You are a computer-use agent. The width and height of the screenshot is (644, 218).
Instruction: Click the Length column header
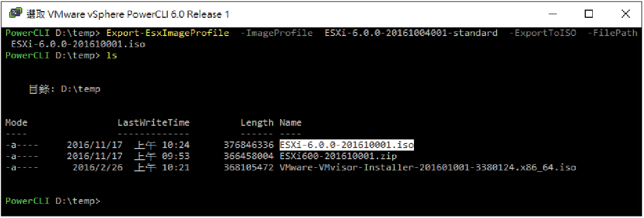coord(257,123)
